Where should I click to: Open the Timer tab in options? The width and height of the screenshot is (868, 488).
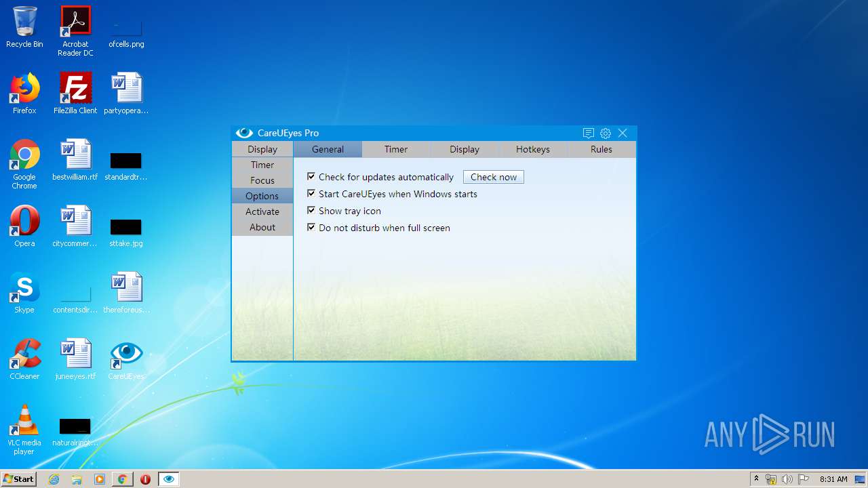tap(396, 149)
